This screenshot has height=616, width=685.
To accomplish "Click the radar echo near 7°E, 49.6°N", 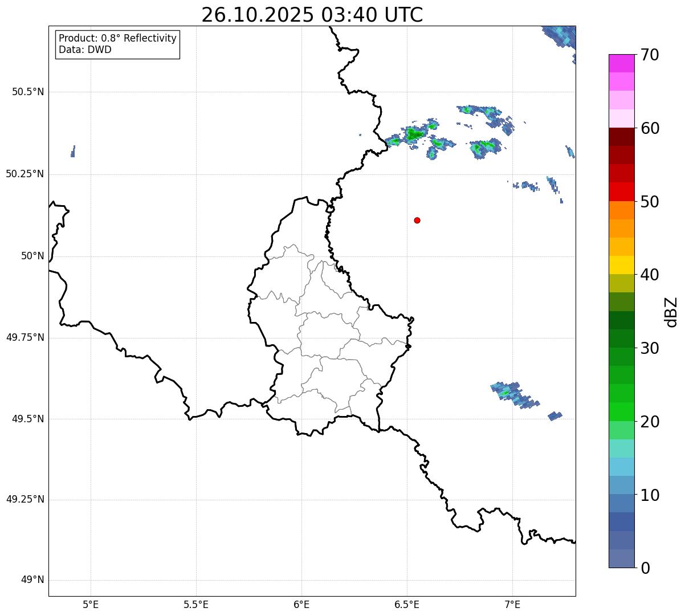I will tap(514, 394).
